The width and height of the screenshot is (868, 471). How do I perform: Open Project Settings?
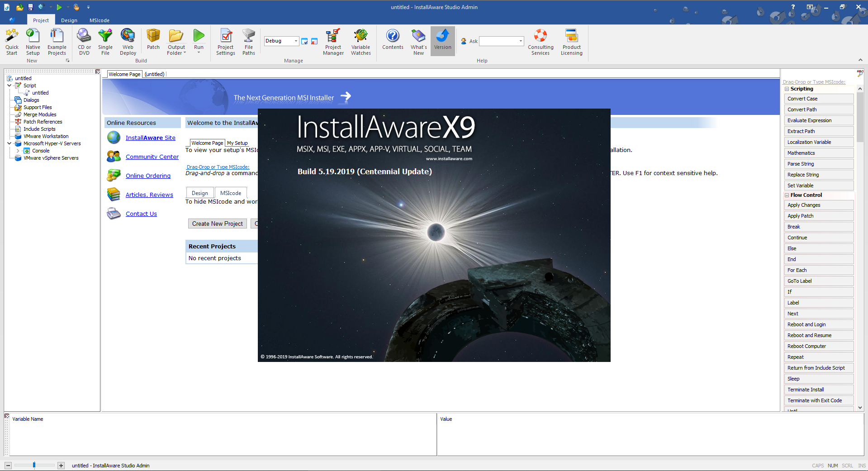tap(226, 42)
